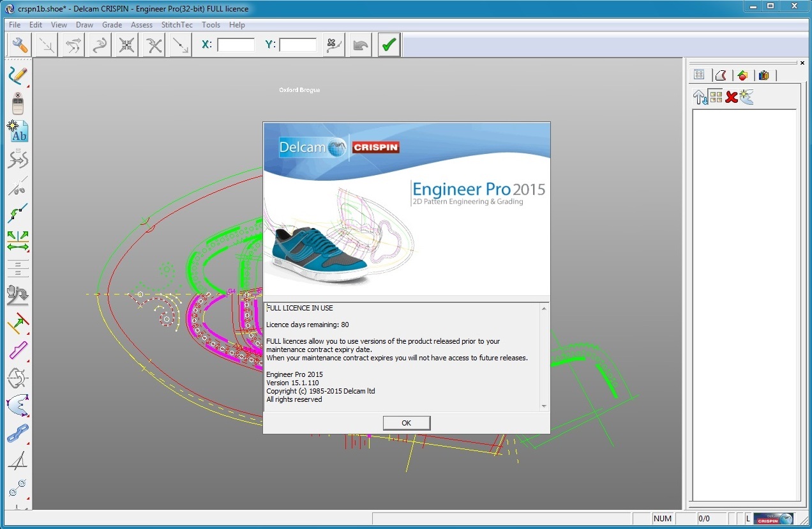Select the mouse device tool in left toolbar
The image size is (812, 529).
18,103
